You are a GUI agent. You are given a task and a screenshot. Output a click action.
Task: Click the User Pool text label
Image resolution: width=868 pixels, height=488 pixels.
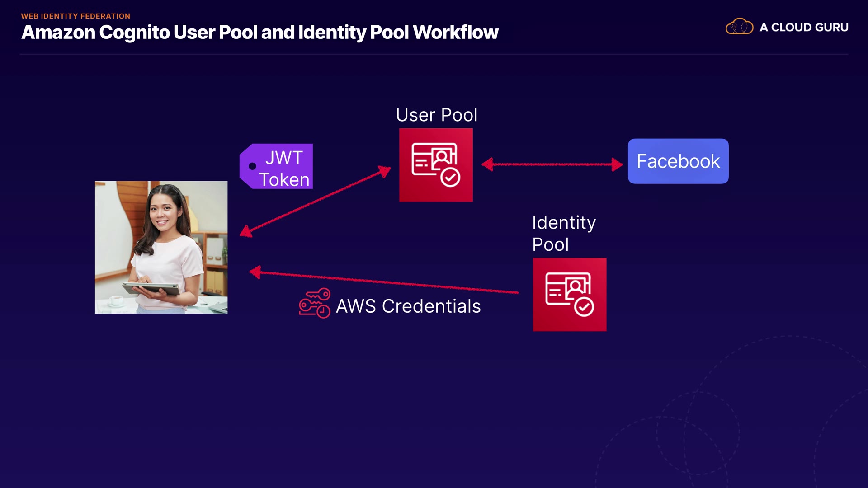(x=436, y=115)
